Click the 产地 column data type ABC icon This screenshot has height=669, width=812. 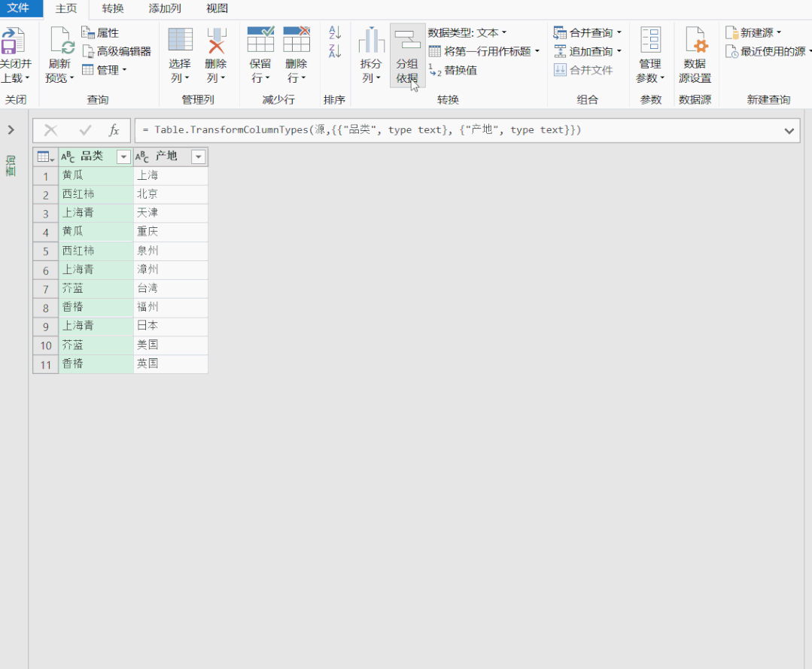pos(142,157)
